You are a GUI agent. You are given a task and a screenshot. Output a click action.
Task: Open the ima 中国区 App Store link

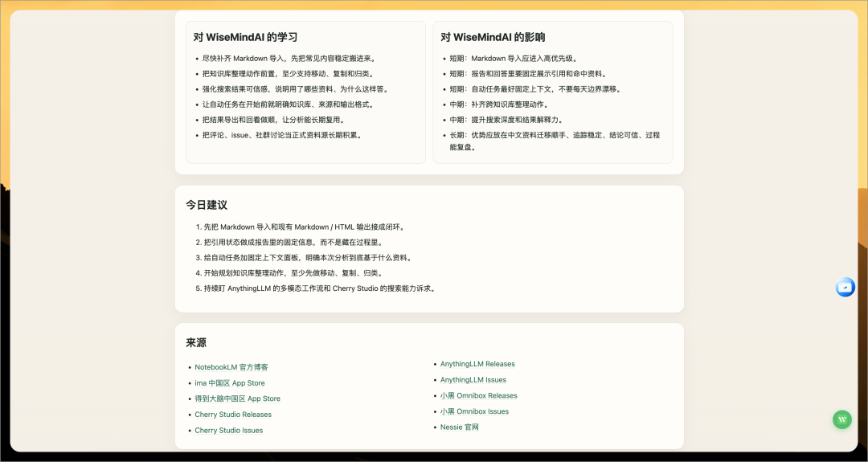(230, 383)
